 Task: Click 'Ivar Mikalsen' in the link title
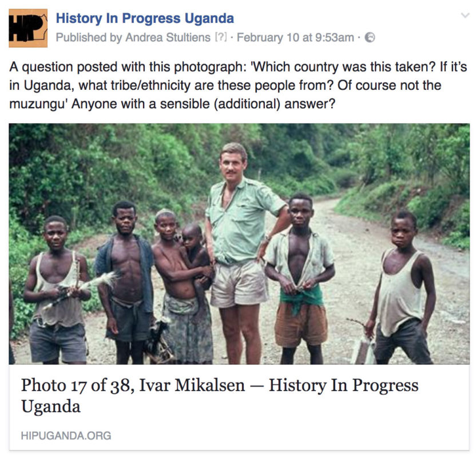tap(192, 385)
